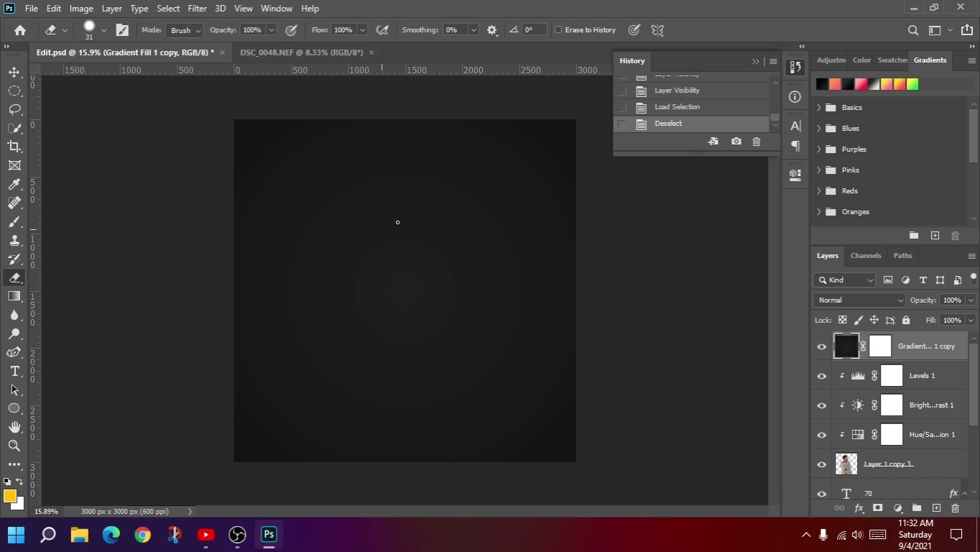Toggle history brush source for Deselect
Viewport: 980px width, 552px height.
pyautogui.click(x=622, y=124)
